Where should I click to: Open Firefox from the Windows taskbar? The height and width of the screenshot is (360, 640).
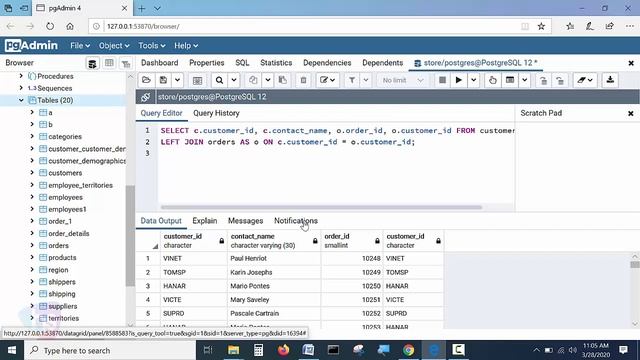click(283, 350)
